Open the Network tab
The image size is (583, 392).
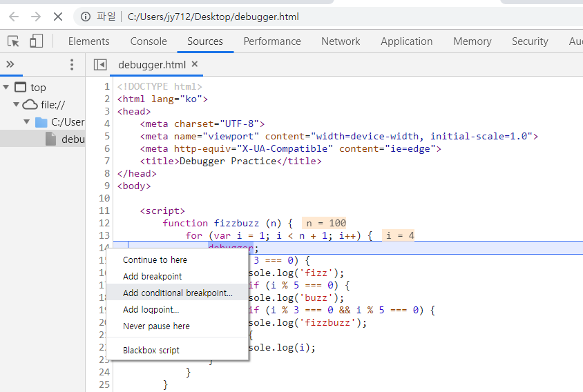coord(341,41)
